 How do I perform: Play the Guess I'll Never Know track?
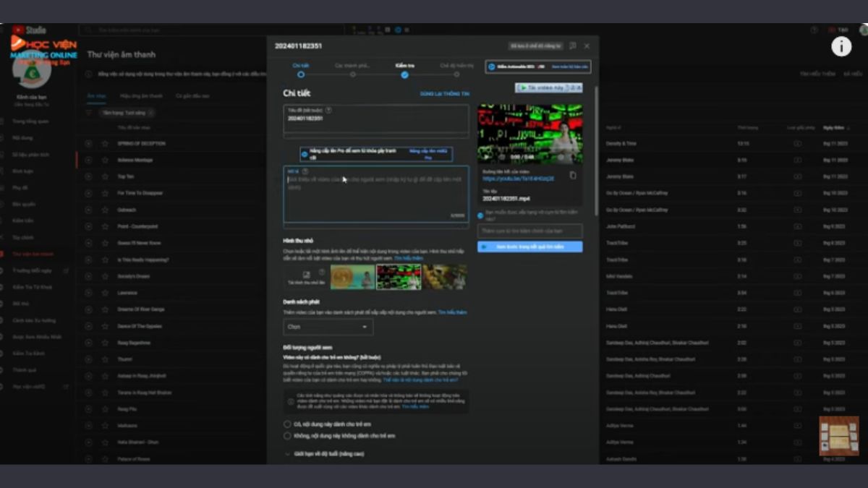click(89, 243)
